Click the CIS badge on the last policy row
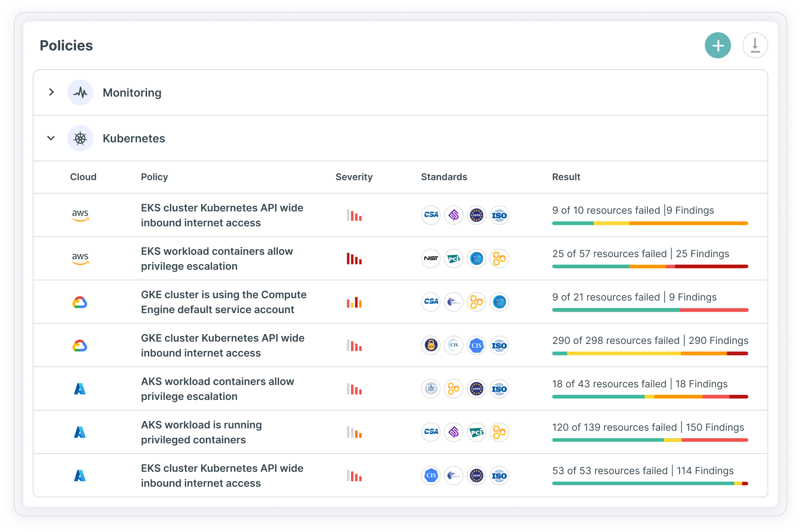The image size is (801, 532). click(430, 476)
